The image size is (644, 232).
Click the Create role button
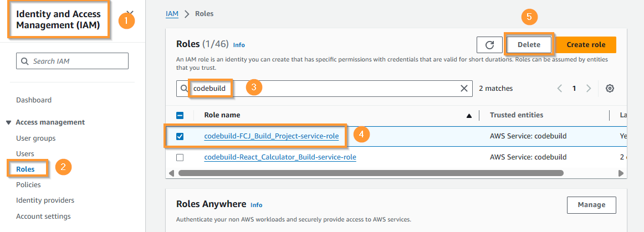point(586,45)
